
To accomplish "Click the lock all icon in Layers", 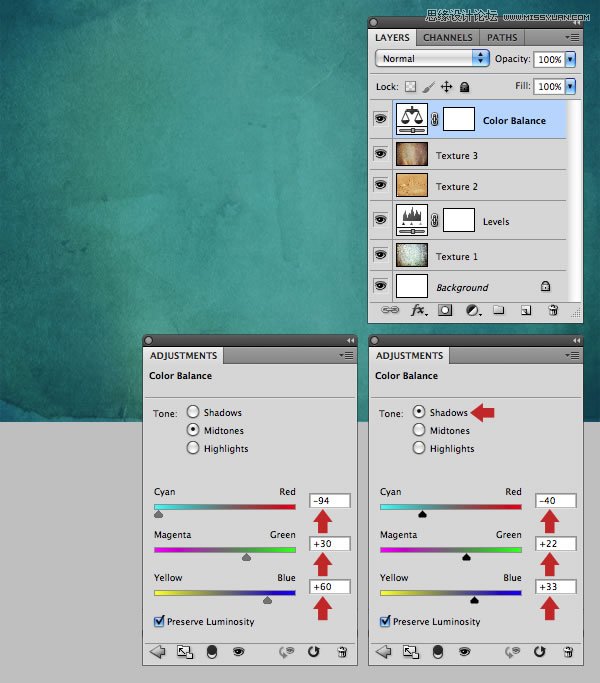I will (465, 87).
